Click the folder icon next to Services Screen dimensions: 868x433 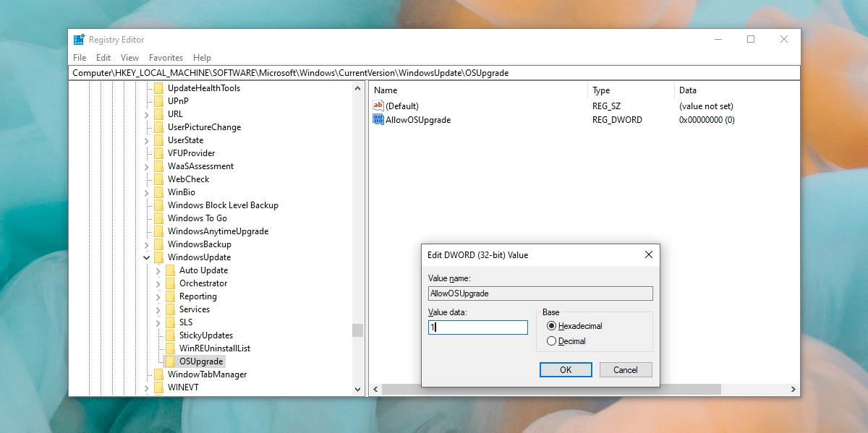(x=169, y=309)
